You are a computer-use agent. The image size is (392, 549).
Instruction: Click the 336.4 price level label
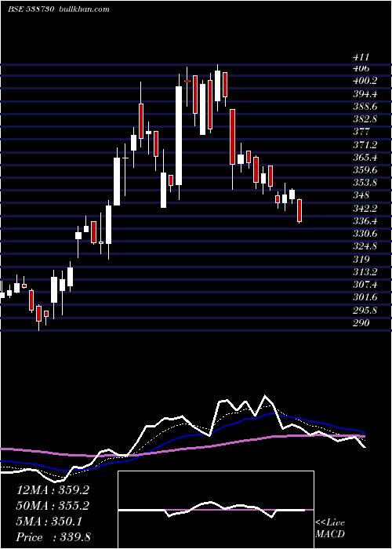pyautogui.click(x=365, y=221)
